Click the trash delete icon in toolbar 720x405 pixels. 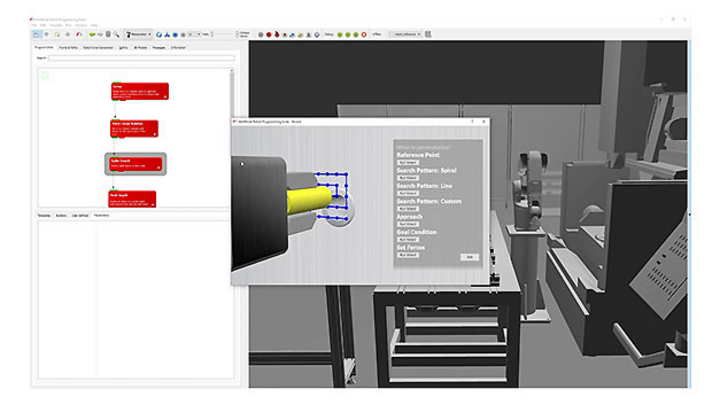[107, 34]
